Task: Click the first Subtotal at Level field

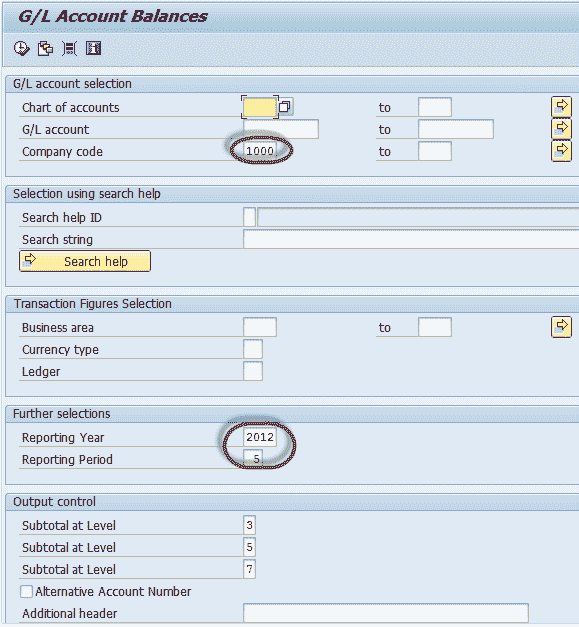Action: click(x=250, y=525)
